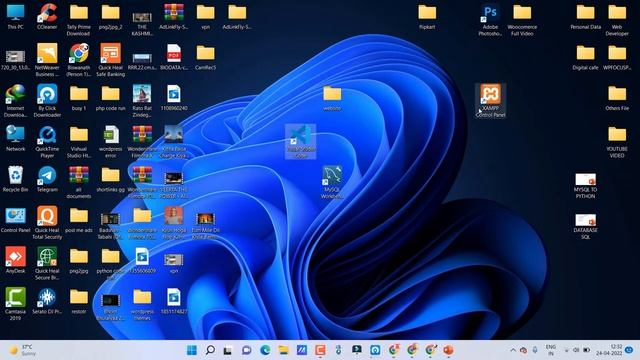Switch the ENG IN input language
The height and width of the screenshot is (360, 640).
[551, 350]
